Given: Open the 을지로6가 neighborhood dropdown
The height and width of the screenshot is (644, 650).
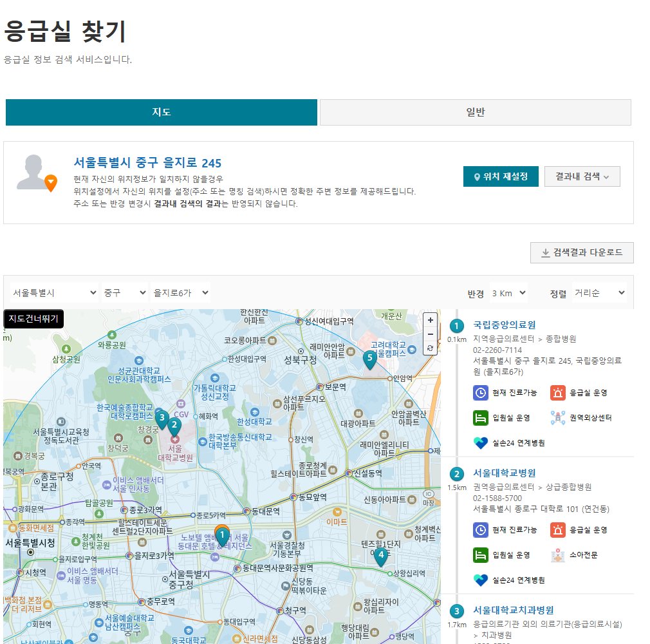Looking at the screenshot, I should 180,292.
